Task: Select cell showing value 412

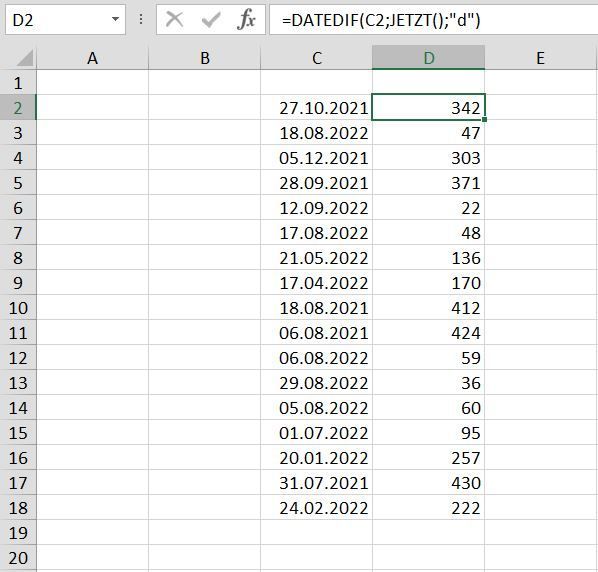Action: [x=429, y=308]
